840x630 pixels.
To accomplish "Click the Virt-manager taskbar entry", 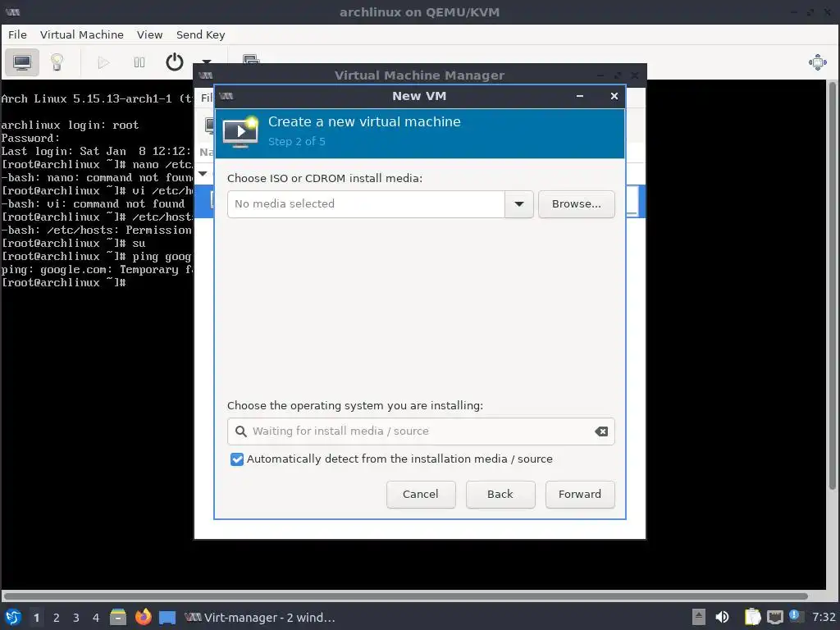I will click(260, 618).
